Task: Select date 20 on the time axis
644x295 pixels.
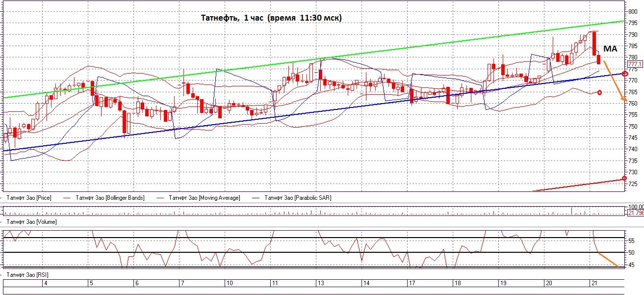Action: tap(548, 283)
